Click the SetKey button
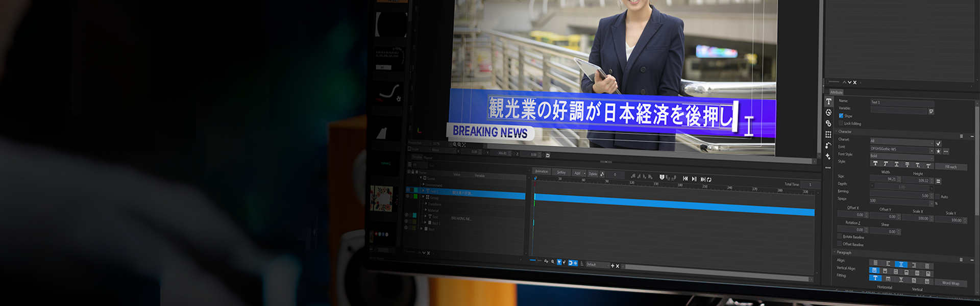Screen dimensions: 980x306 561,172
